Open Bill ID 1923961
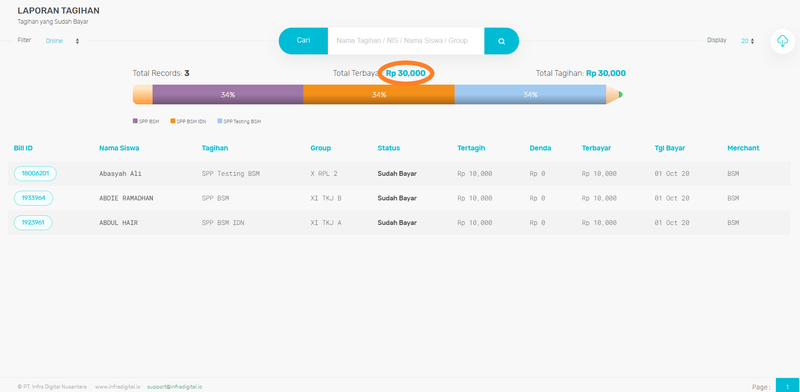 (33, 223)
